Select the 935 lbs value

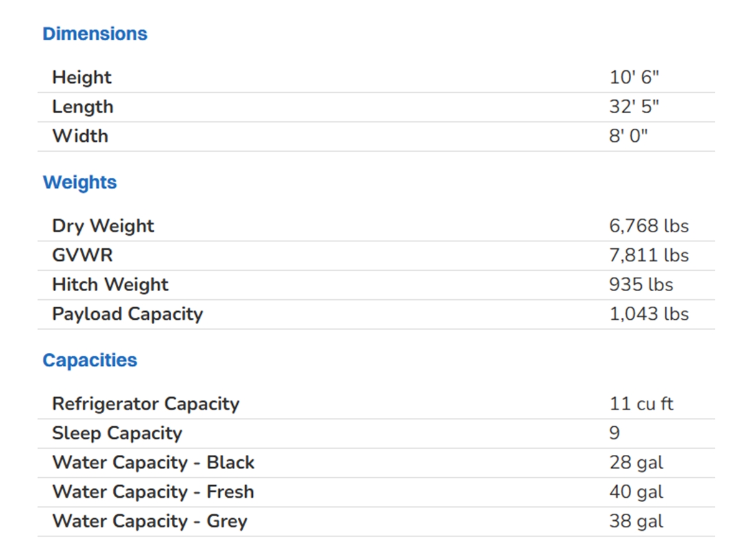641,284
